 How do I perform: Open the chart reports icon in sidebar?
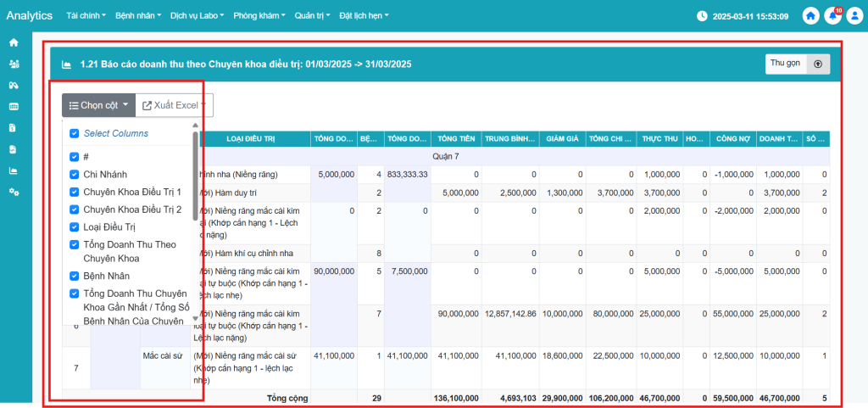[x=13, y=170]
